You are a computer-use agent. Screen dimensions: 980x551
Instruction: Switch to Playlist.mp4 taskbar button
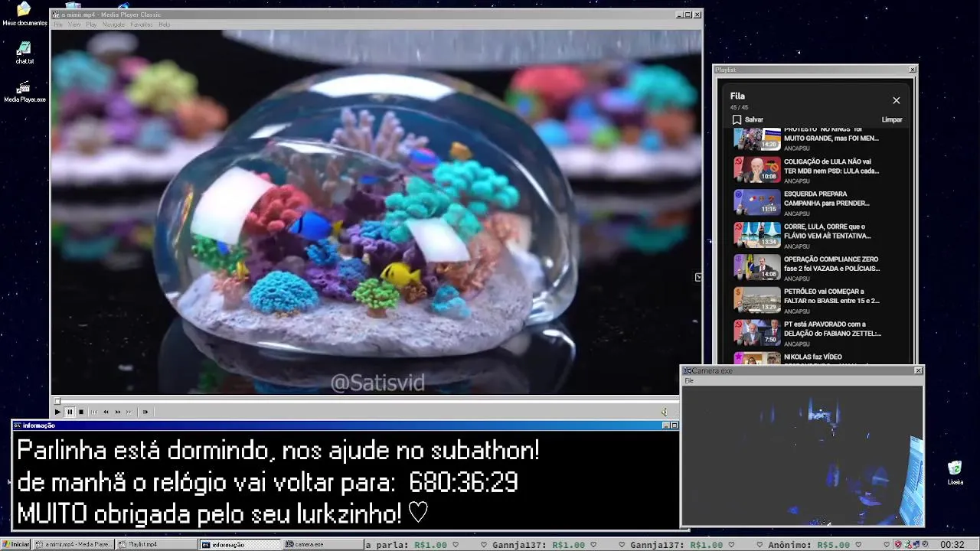[156, 545]
